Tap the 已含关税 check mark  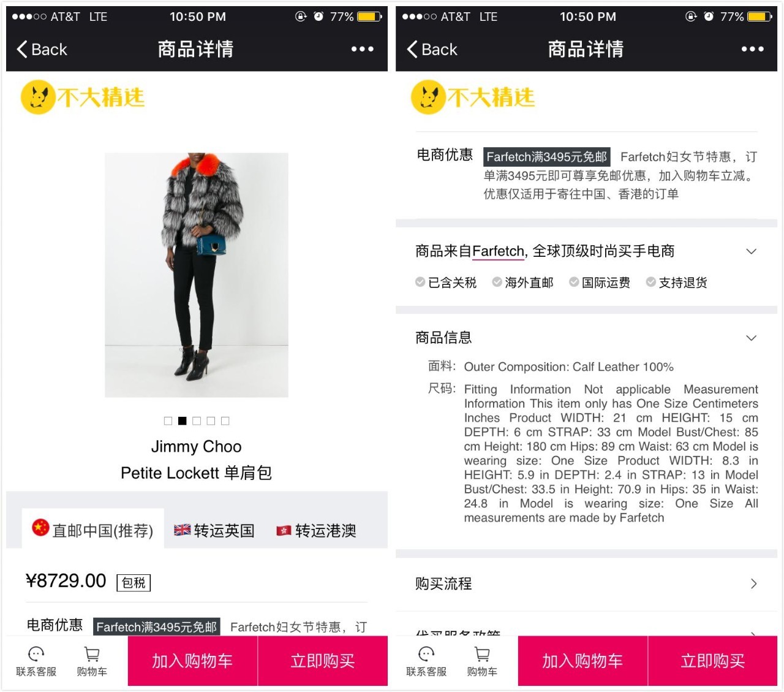point(420,282)
